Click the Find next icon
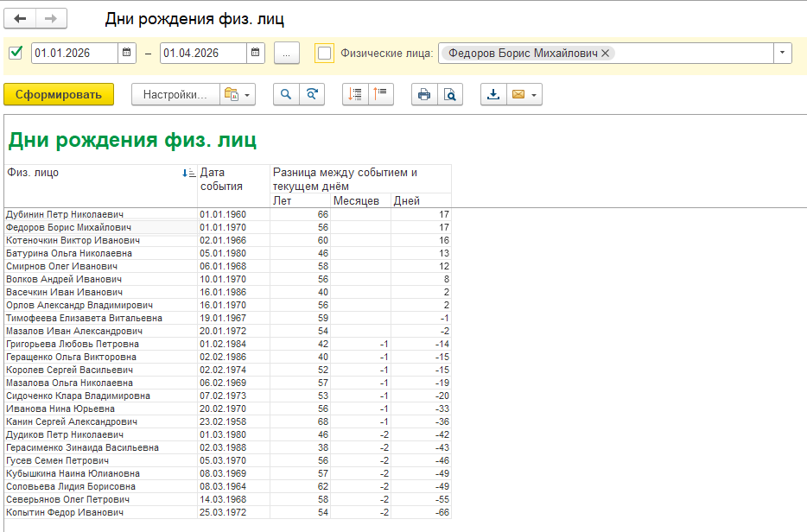 [312, 95]
